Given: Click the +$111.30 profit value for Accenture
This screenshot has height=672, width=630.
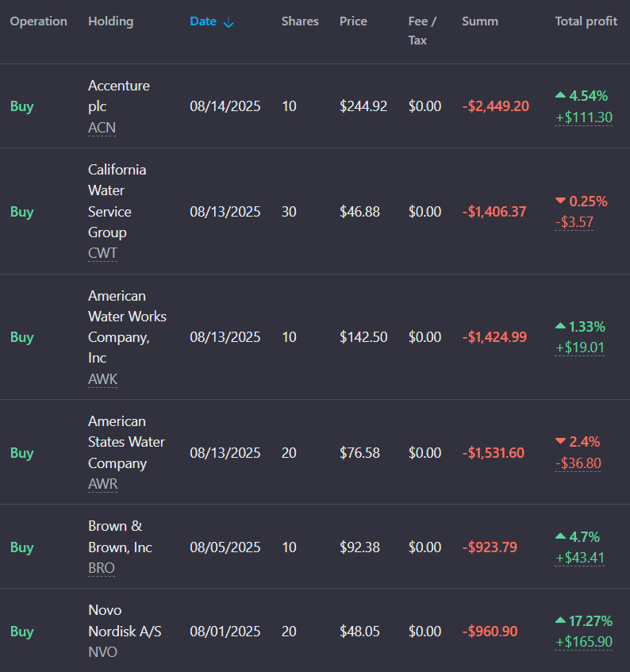Looking at the screenshot, I should click(x=584, y=117).
